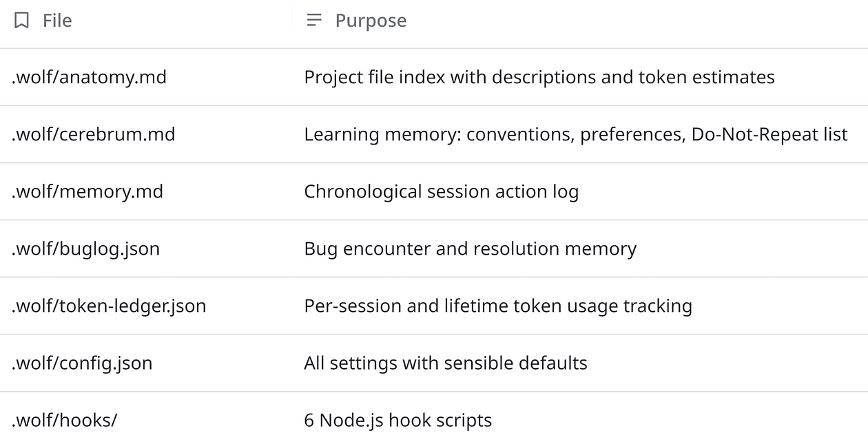Select 'Bug encounter and resolution memory' cell
The image size is (868, 444).
(x=470, y=249)
